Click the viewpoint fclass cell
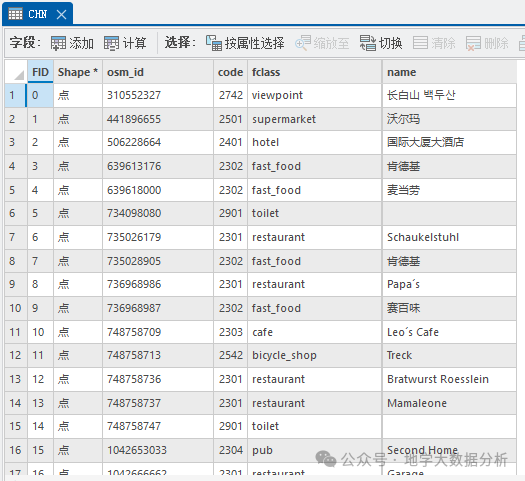 click(x=314, y=95)
